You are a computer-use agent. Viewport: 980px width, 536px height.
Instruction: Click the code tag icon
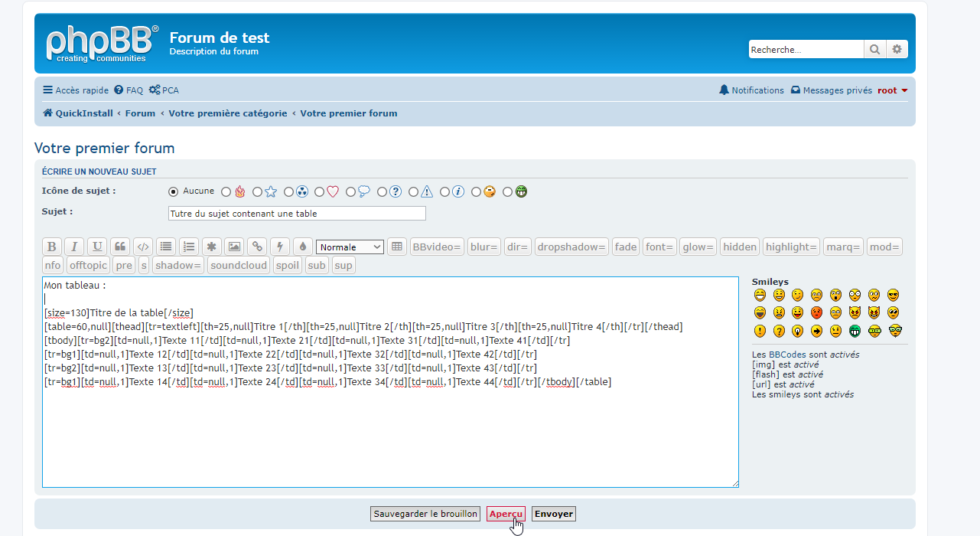(142, 247)
